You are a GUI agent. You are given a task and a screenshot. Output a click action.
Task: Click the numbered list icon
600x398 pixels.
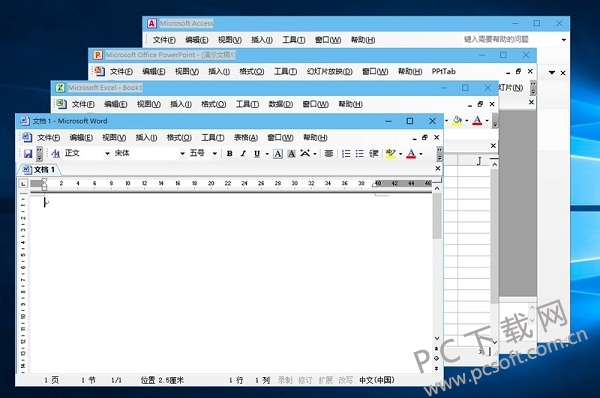346,153
